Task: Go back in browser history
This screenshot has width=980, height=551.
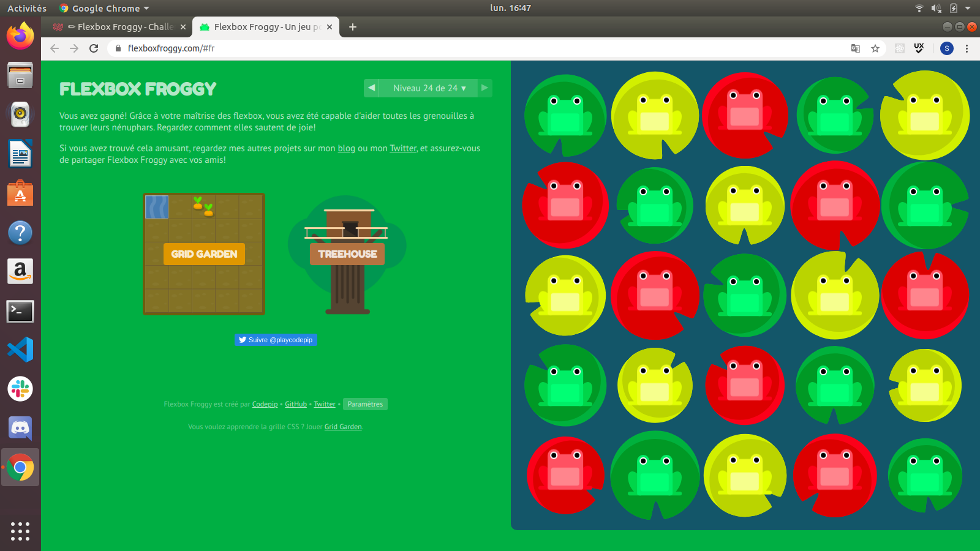Action: 55,48
